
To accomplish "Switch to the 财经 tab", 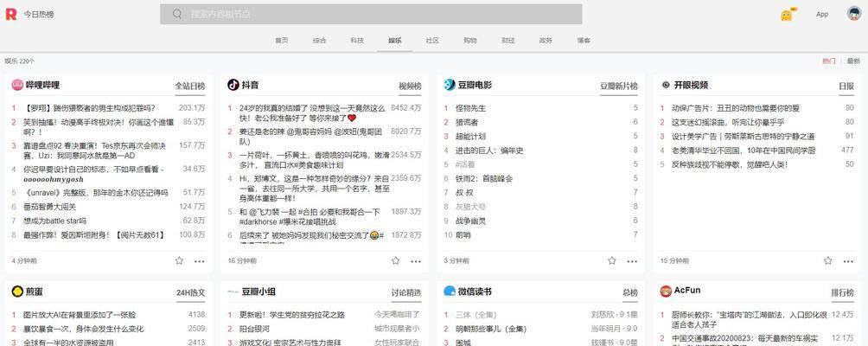I will tap(508, 41).
